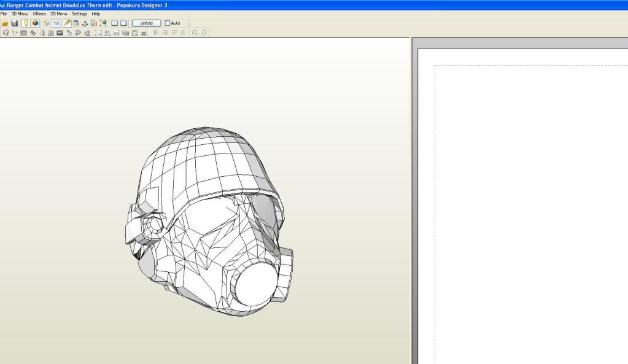This screenshot has width=628, height=364.
Task: Open the Others menu
Action: pyautogui.click(x=39, y=14)
